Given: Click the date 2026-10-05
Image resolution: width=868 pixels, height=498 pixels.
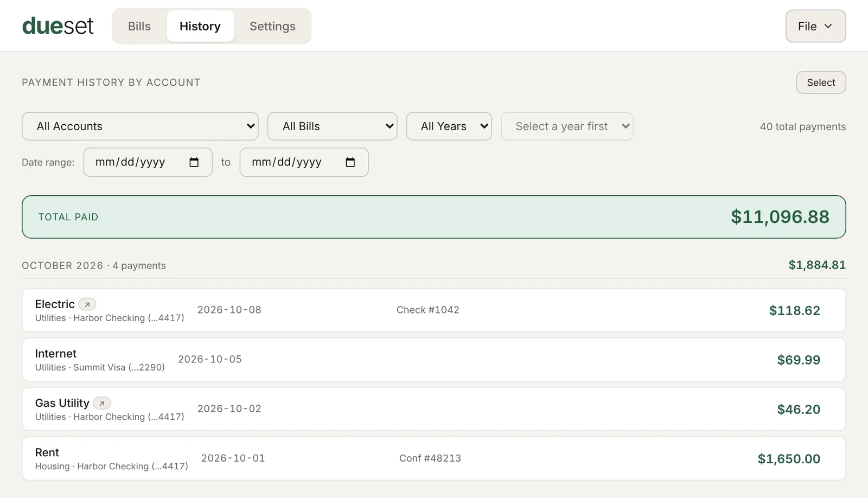Looking at the screenshot, I should 210,359.
